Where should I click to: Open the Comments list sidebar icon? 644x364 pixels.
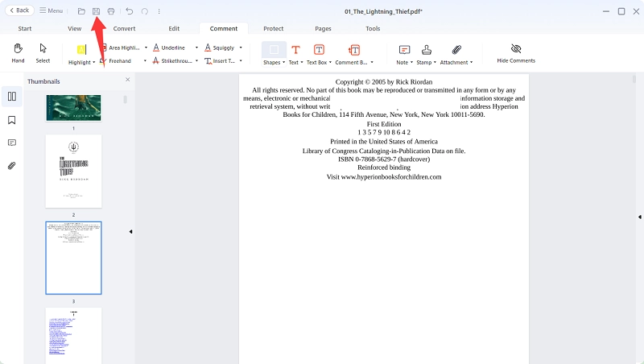coord(12,143)
